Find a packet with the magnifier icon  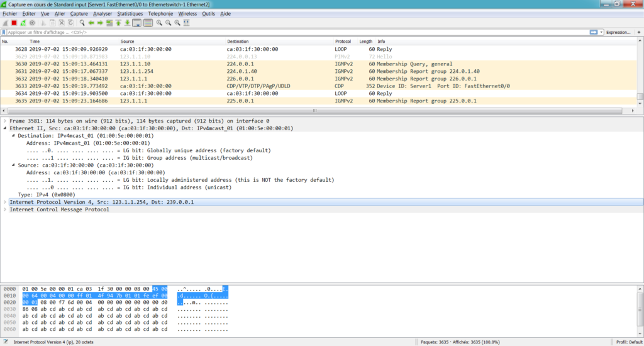coord(82,23)
